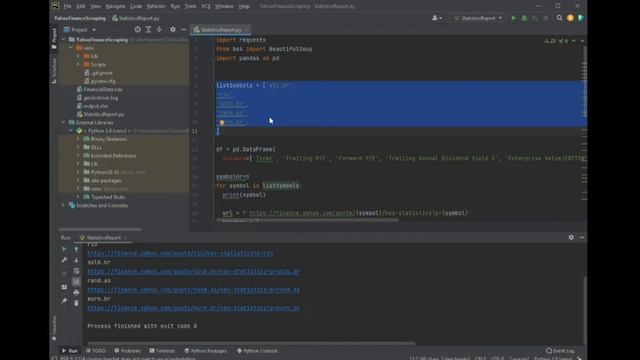The image size is (640, 360).
Task: Open Python Packages tool window
Action: click(x=206, y=351)
